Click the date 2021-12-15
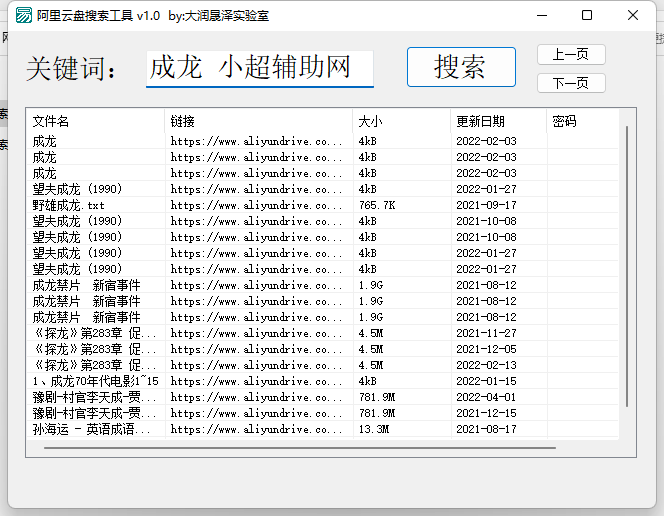Image resolution: width=664 pixels, height=516 pixels. (x=486, y=413)
